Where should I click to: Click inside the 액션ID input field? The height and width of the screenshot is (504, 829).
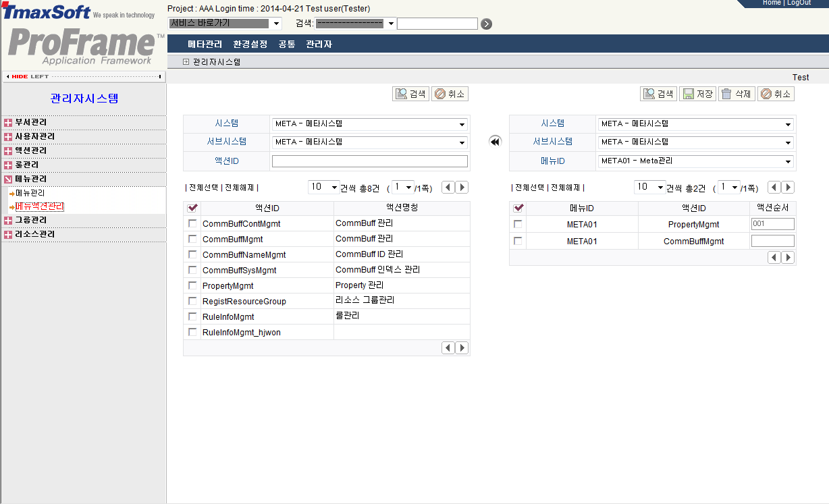[x=370, y=161]
